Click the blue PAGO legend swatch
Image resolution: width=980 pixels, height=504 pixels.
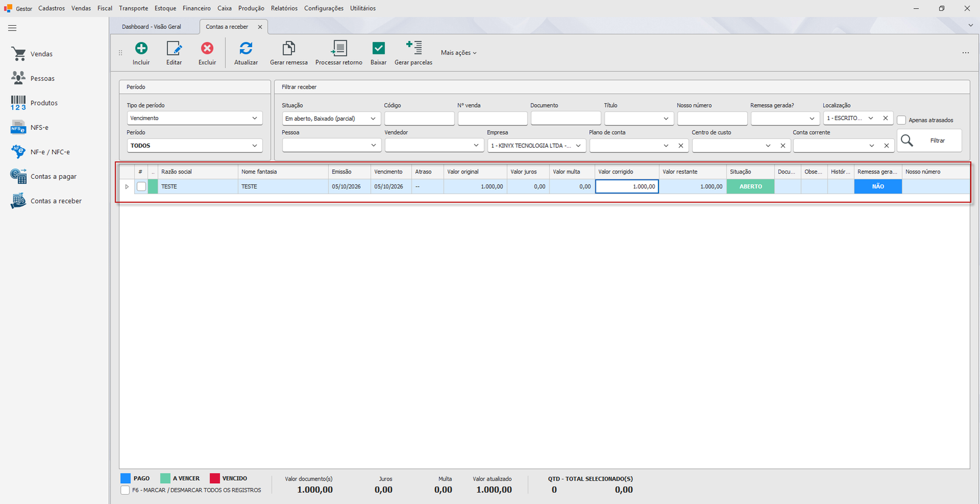126,478
